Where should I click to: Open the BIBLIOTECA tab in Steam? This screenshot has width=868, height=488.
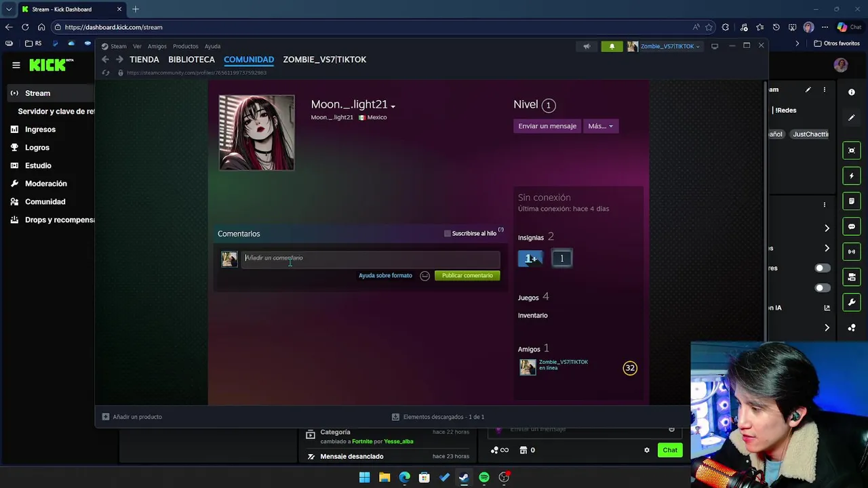[x=191, y=60]
